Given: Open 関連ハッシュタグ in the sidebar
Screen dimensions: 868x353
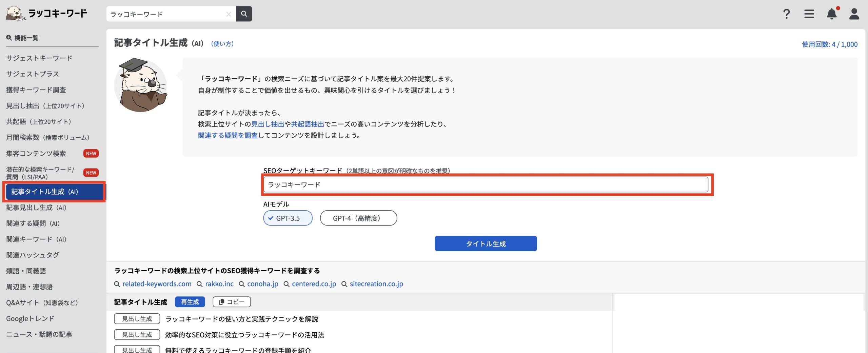Looking at the screenshot, I should click(x=33, y=255).
